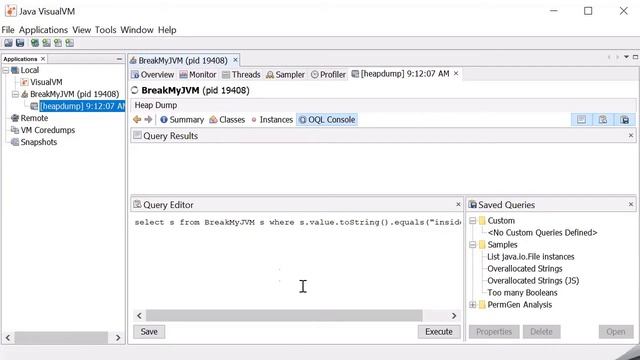Click the Query Results panel header icon
The image size is (640, 360).
(138, 136)
